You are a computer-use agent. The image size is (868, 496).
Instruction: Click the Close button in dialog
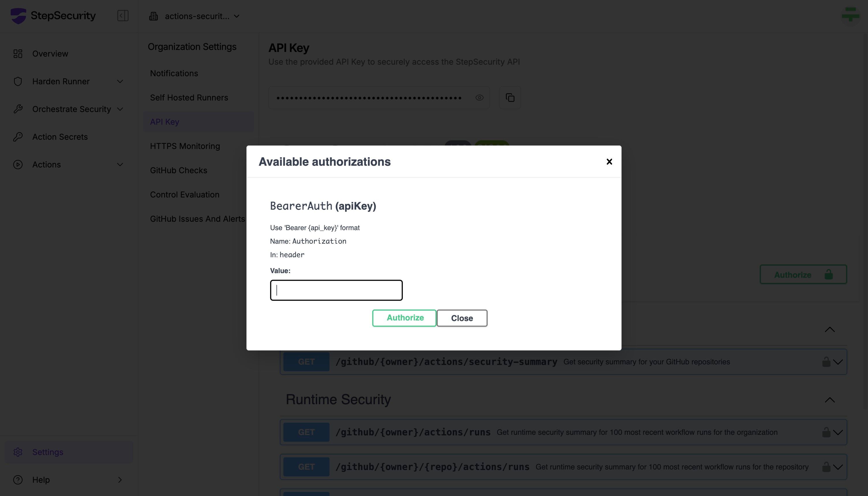click(x=462, y=318)
